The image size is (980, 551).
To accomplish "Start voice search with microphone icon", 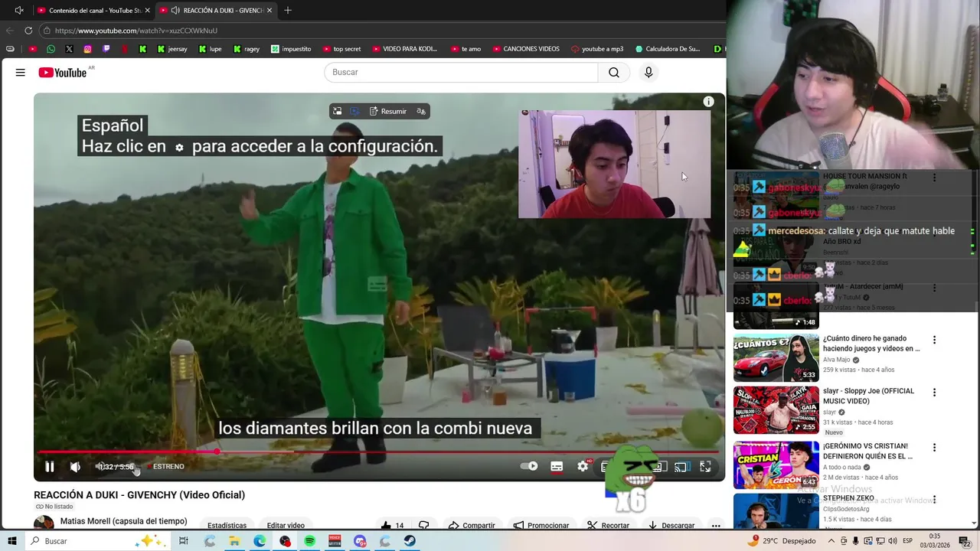I will point(648,73).
